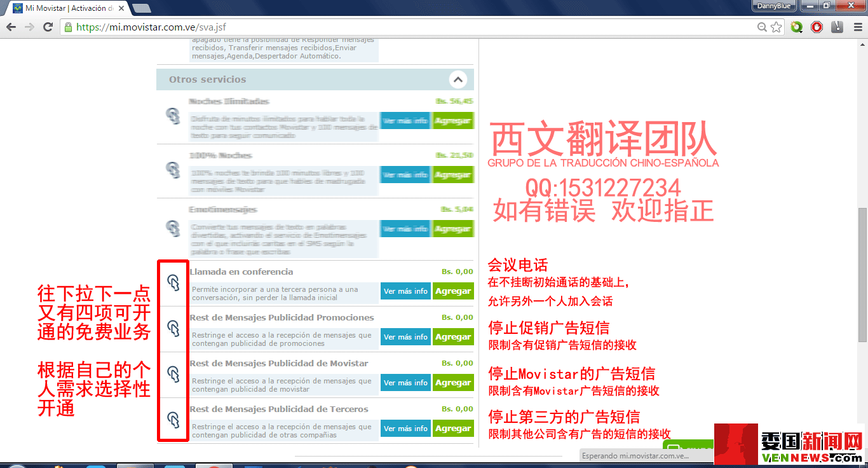Screen dimensions: 868x468
Task: Click the Rest de Mensajes Publicidad de Movistar title
Action: [x=279, y=363]
